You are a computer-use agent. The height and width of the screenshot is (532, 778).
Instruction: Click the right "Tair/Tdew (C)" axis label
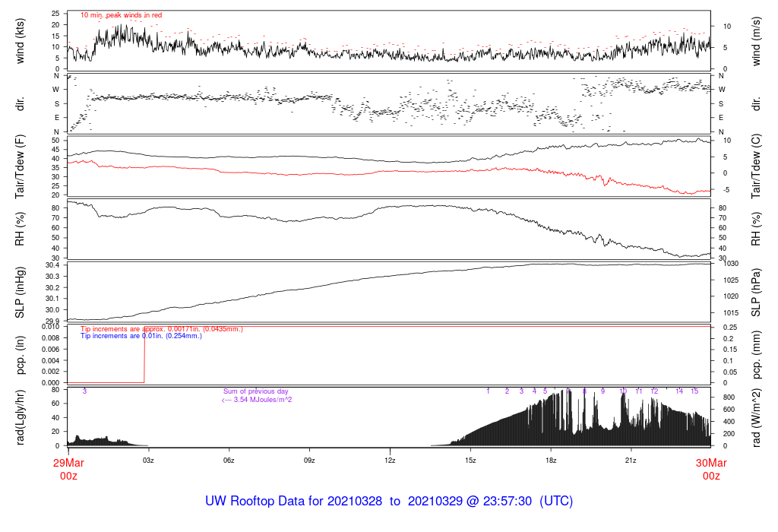pyautogui.click(x=756, y=166)
